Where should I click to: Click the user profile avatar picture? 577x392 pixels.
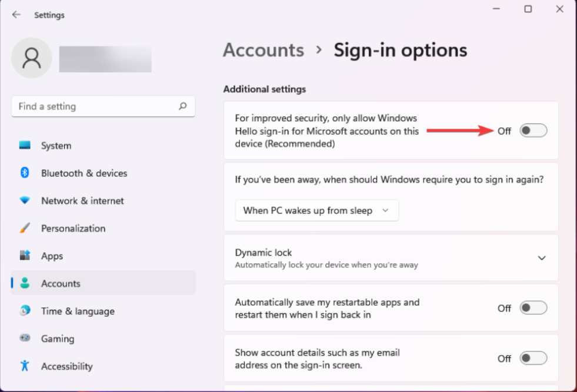point(32,58)
